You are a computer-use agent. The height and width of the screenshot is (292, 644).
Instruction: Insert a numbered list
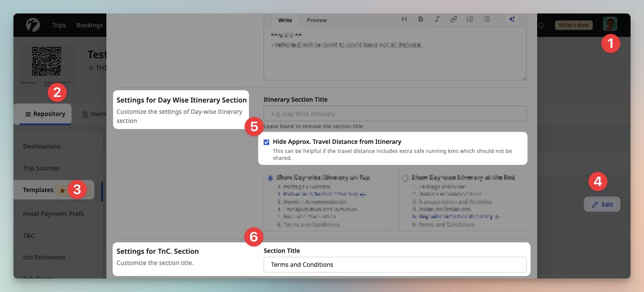[x=470, y=20]
